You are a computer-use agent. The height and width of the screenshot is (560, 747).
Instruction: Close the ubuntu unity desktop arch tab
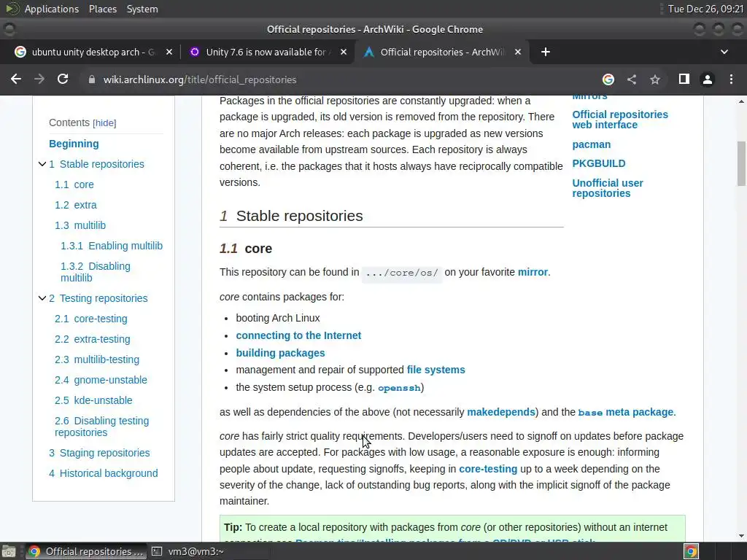169,52
